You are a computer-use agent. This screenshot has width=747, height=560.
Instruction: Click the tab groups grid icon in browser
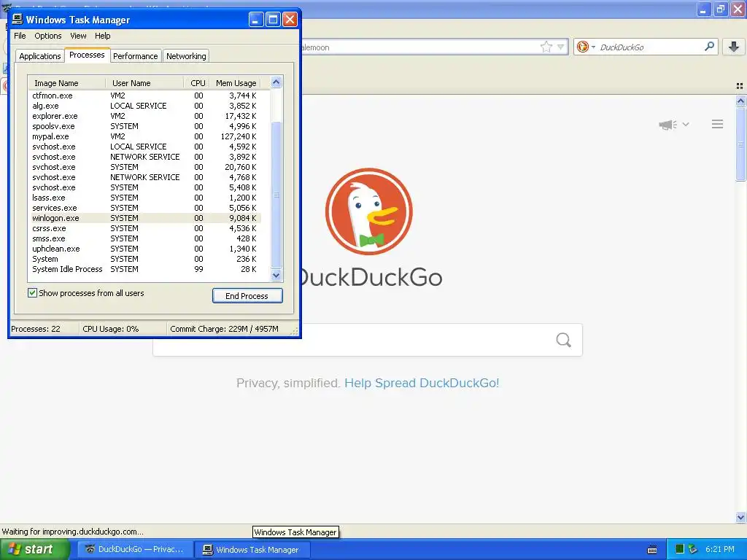(740, 86)
